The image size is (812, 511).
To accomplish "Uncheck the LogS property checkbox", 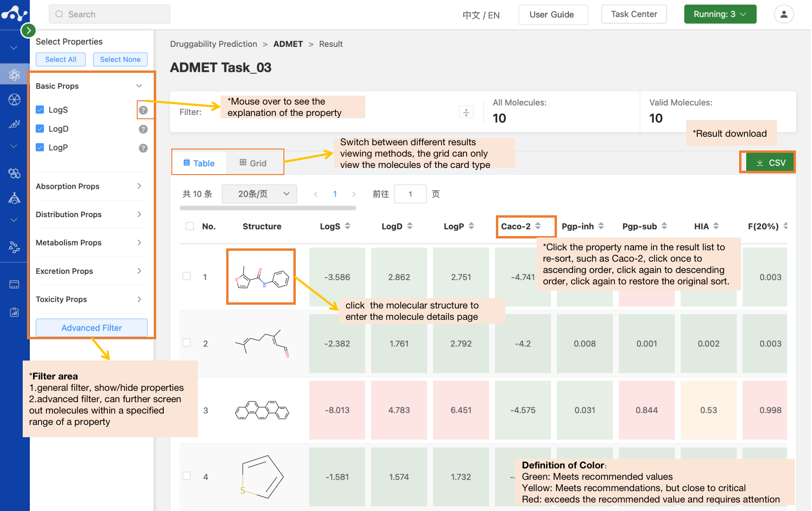I will [40, 109].
